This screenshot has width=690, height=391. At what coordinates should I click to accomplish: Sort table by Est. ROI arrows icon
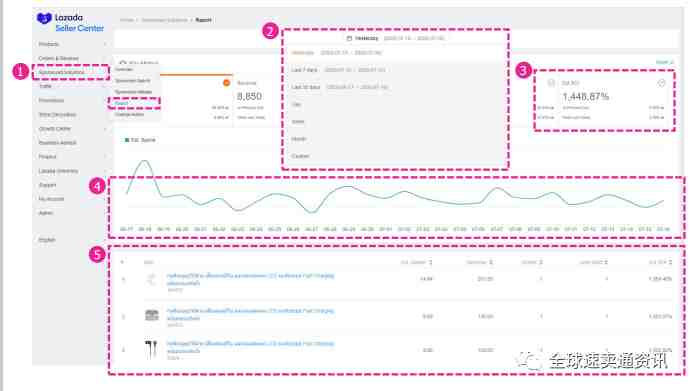[670, 262]
